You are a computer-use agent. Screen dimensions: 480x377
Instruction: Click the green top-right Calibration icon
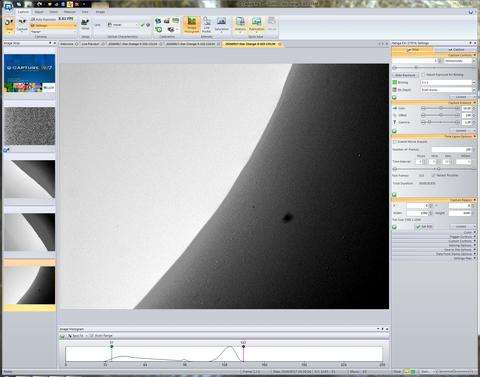(175, 21)
